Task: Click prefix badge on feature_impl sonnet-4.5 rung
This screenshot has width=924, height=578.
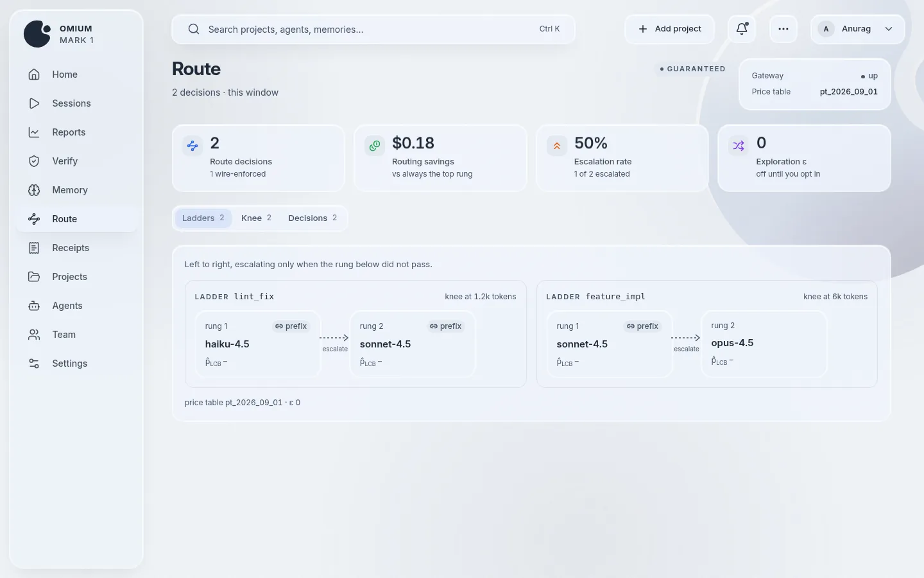Action: pos(643,326)
